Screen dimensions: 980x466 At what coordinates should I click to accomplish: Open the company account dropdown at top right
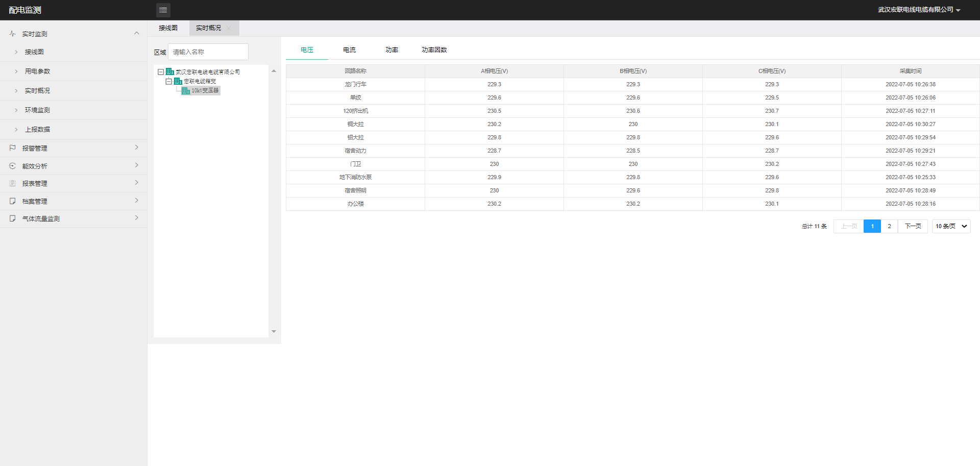point(919,10)
